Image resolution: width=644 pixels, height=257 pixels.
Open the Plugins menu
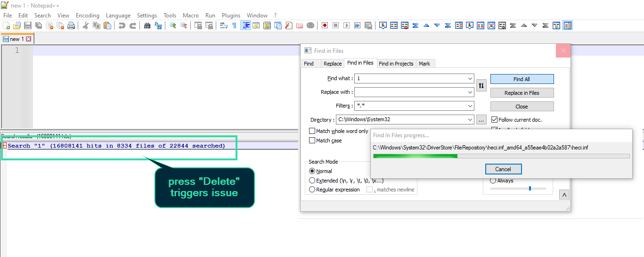click(x=231, y=16)
